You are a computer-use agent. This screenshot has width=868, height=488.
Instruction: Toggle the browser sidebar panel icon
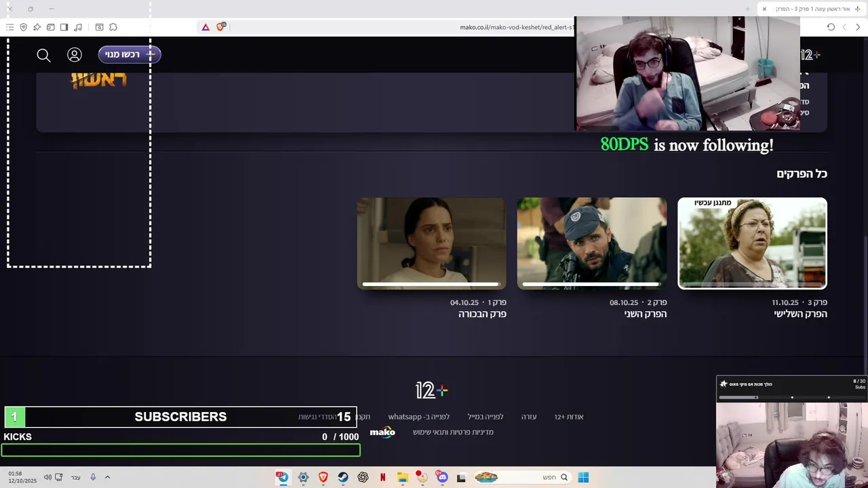pos(64,27)
